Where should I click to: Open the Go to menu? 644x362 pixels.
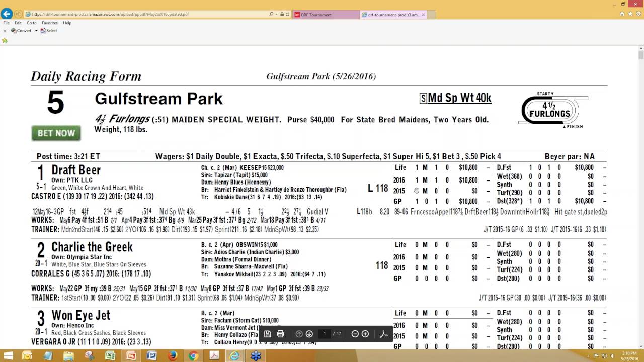pyautogui.click(x=31, y=23)
